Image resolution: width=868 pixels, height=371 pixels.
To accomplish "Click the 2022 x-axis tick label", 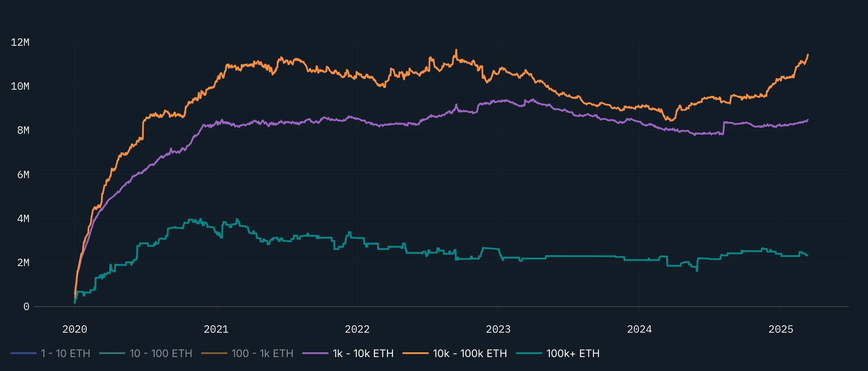I will [357, 329].
